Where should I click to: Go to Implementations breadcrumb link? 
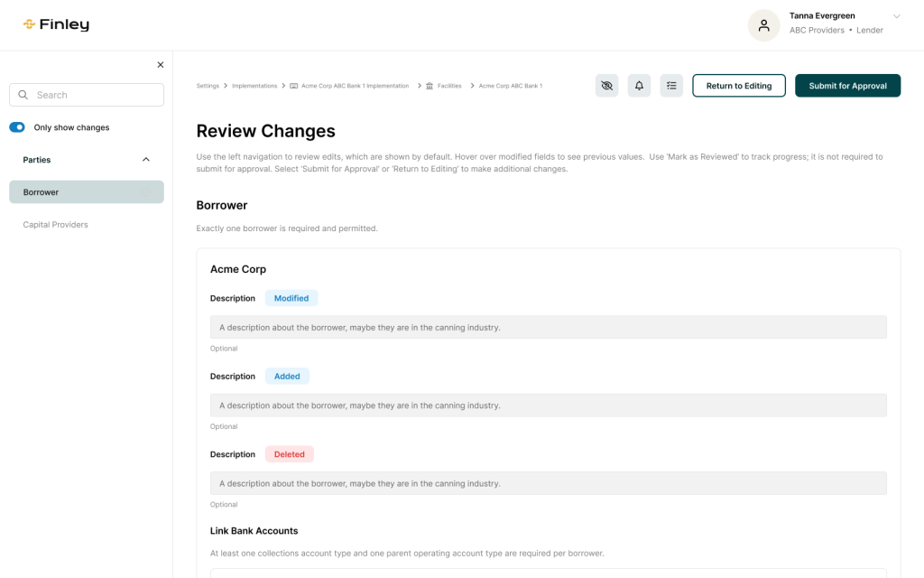[254, 86]
